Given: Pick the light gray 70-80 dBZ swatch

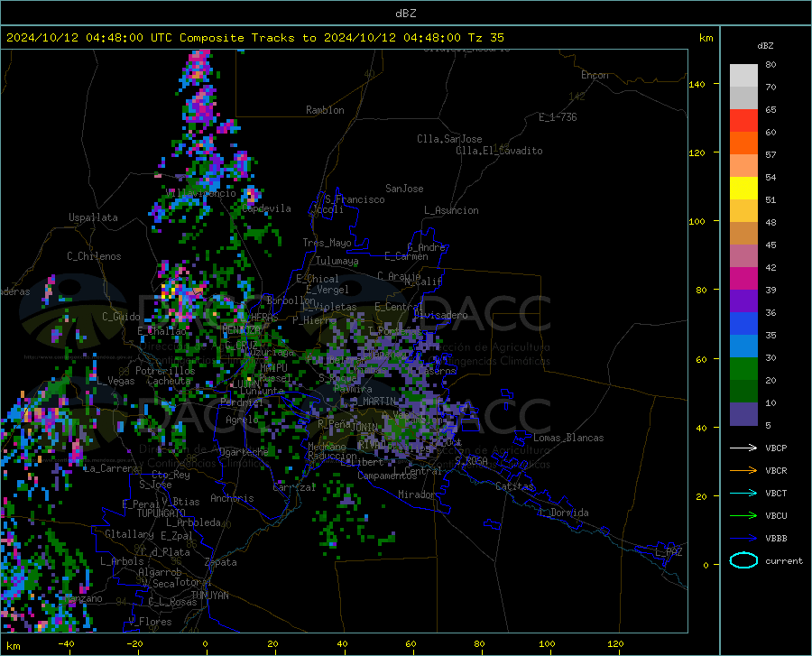Looking at the screenshot, I should coord(743,76).
